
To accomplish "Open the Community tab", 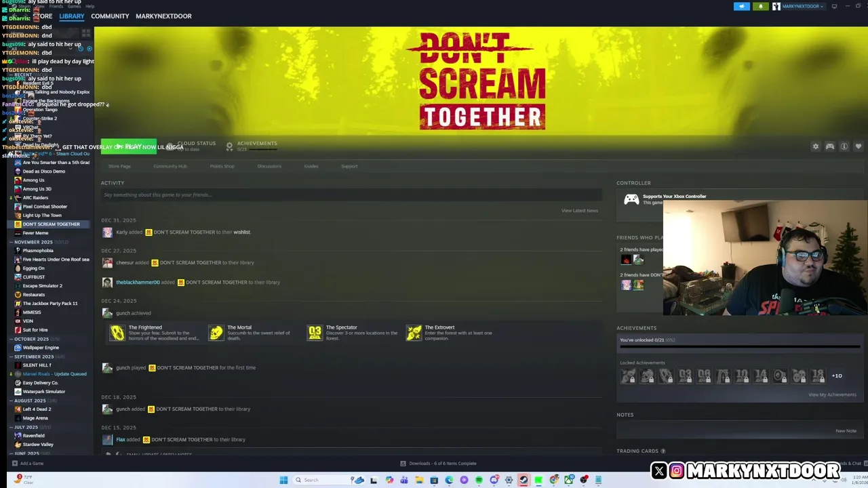I will coord(110,16).
